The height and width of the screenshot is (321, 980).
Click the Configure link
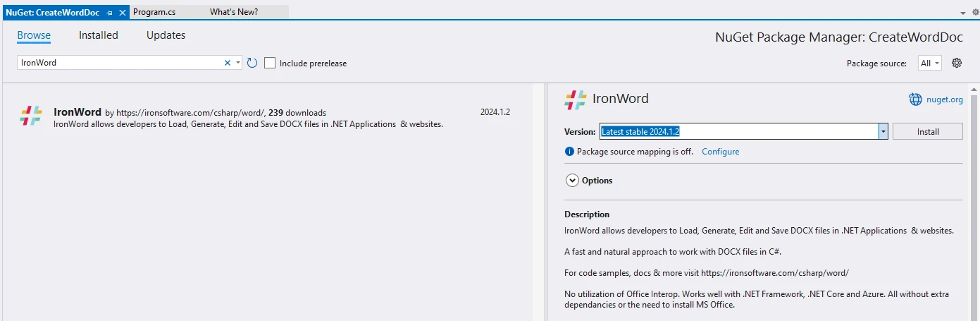click(x=720, y=152)
